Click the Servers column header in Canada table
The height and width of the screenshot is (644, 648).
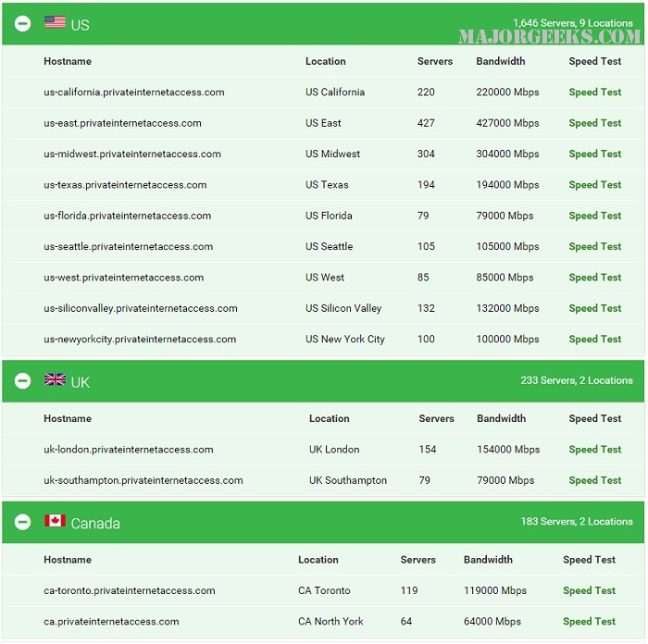(x=417, y=560)
